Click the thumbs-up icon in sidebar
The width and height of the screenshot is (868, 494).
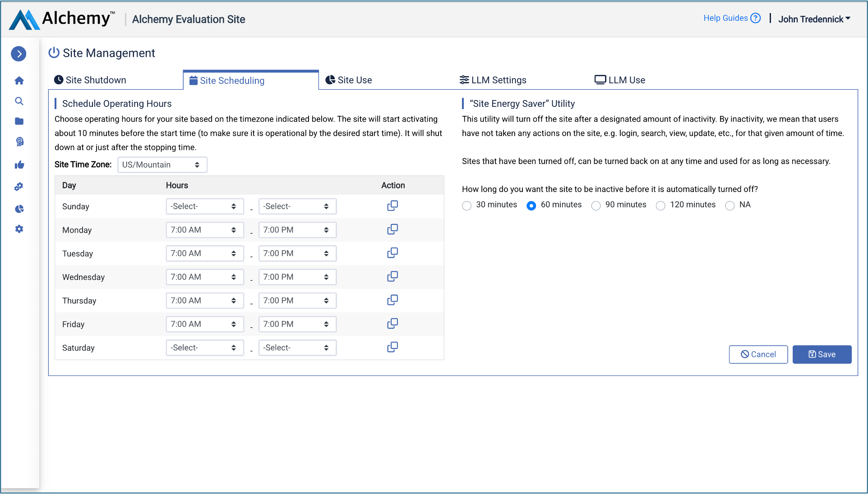click(x=19, y=165)
